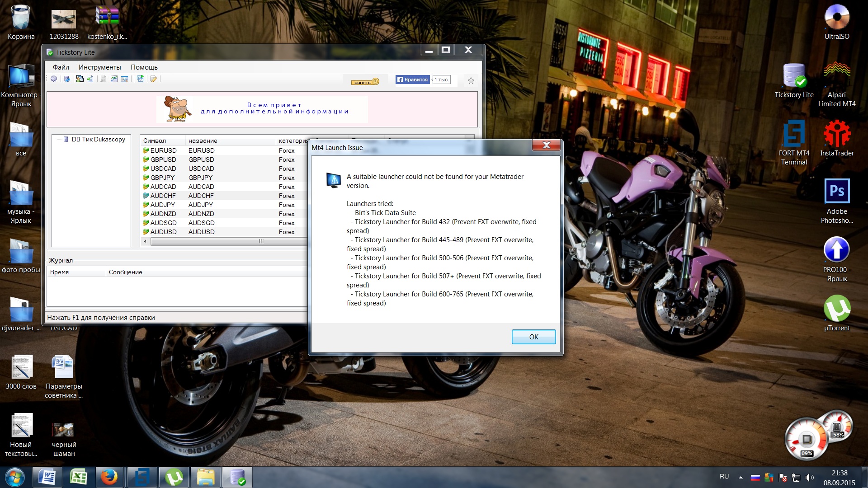868x488 pixels.
Task: Open µTorrent from the taskbar
Action: click(174, 478)
